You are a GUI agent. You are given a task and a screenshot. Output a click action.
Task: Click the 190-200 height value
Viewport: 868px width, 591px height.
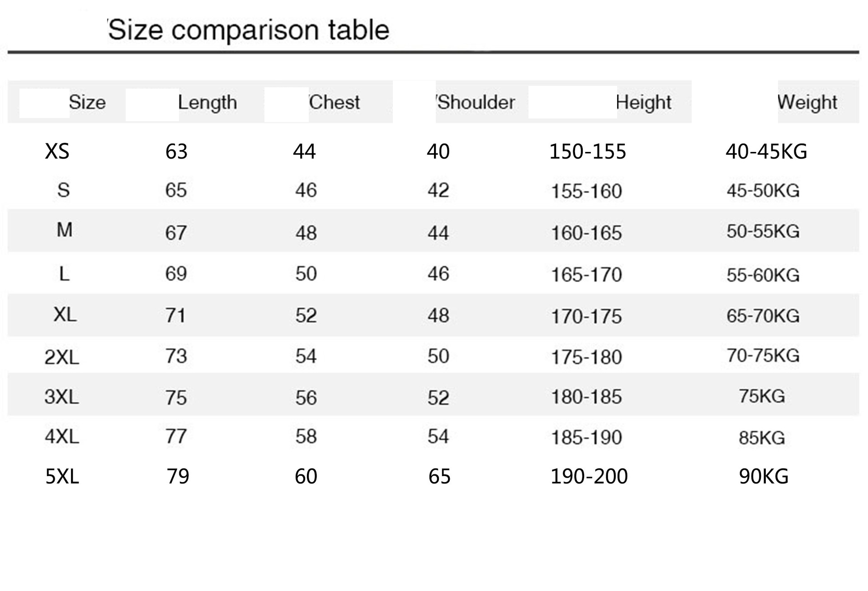click(x=589, y=477)
